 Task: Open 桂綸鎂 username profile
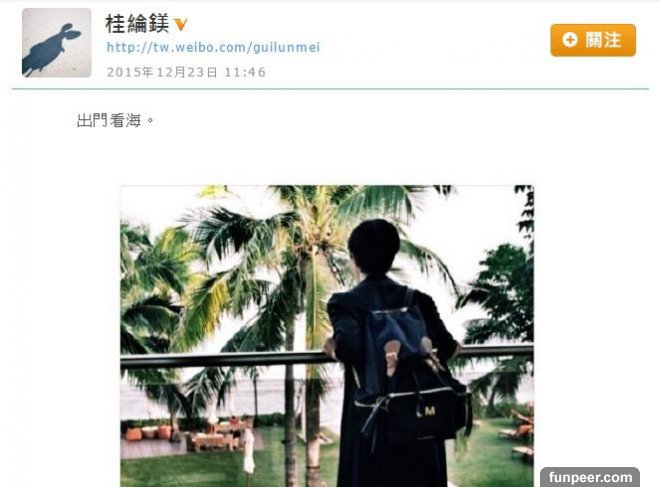point(137,24)
